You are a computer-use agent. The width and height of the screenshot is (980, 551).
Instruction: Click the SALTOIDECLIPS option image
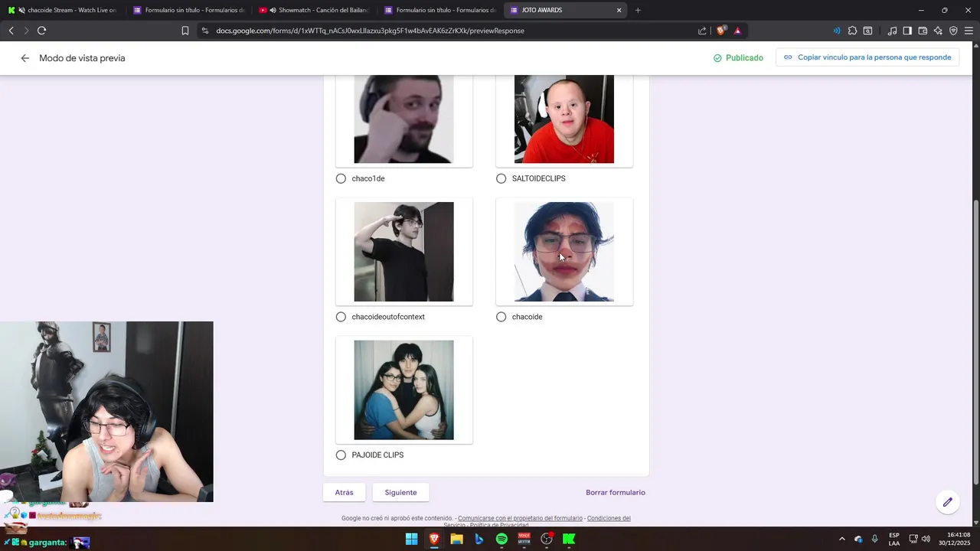click(x=563, y=119)
